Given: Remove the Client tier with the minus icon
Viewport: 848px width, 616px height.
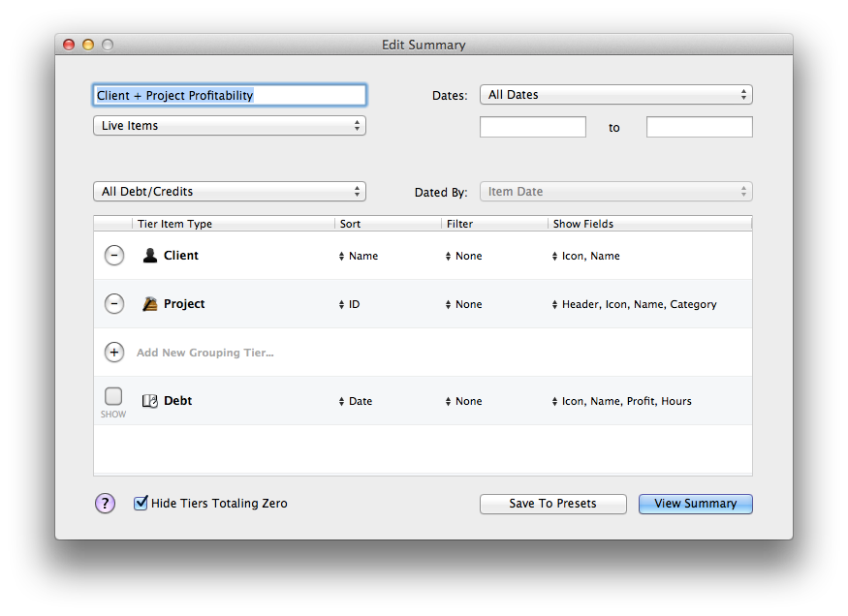Looking at the screenshot, I should (x=113, y=255).
